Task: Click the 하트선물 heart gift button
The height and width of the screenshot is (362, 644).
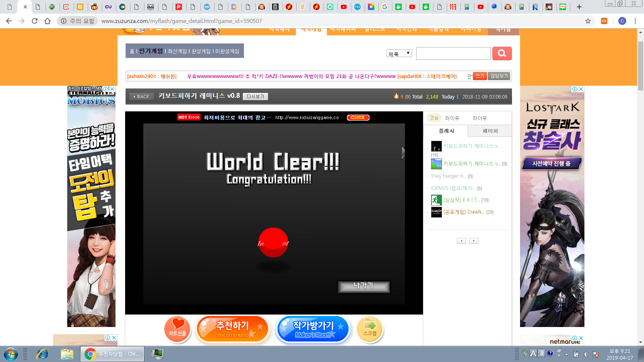Action: (x=178, y=329)
